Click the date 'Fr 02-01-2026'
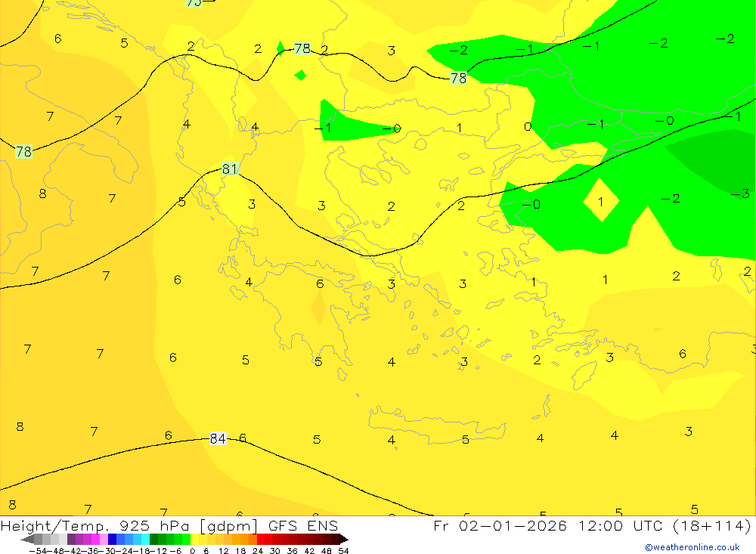The image size is (756, 554). pos(500,526)
